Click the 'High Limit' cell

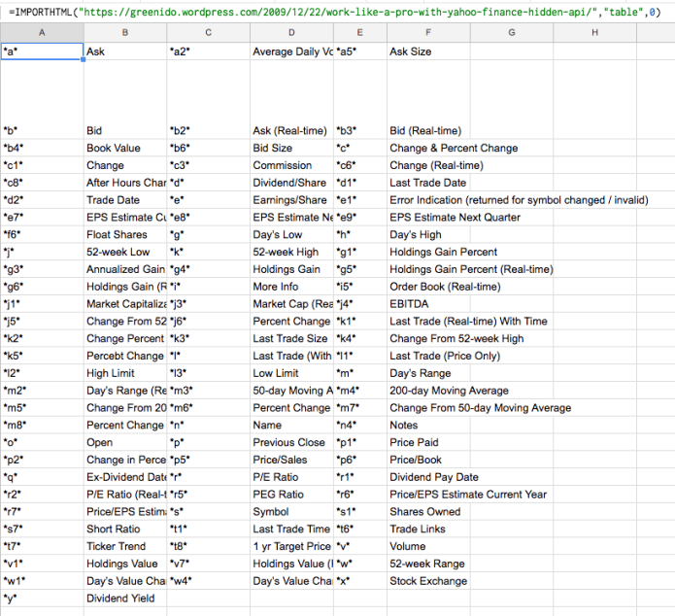tap(125, 373)
